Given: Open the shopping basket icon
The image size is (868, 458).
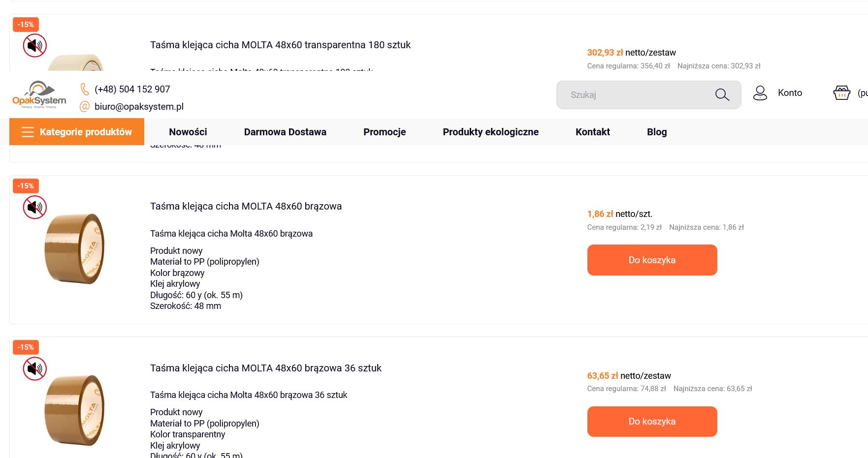Looking at the screenshot, I should [x=841, y=93].
